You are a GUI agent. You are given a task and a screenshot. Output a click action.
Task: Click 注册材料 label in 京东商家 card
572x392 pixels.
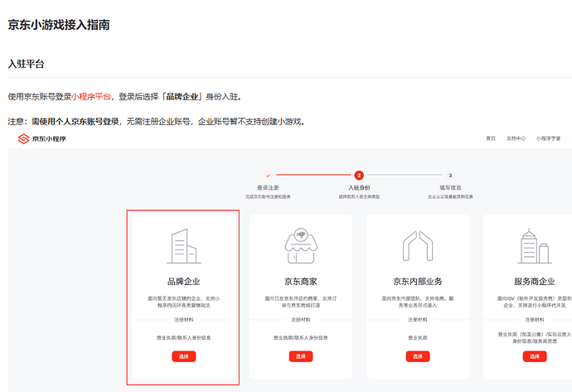coord(301,320)
